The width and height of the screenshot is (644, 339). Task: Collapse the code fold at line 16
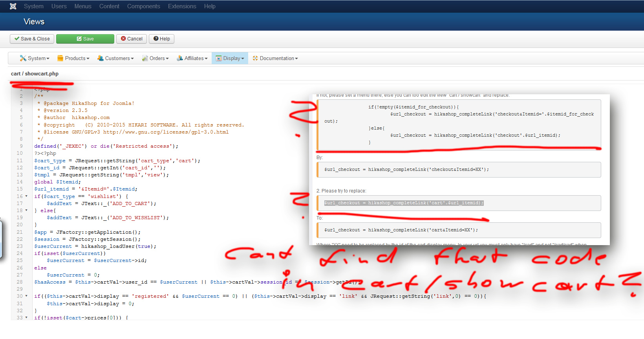26,196
